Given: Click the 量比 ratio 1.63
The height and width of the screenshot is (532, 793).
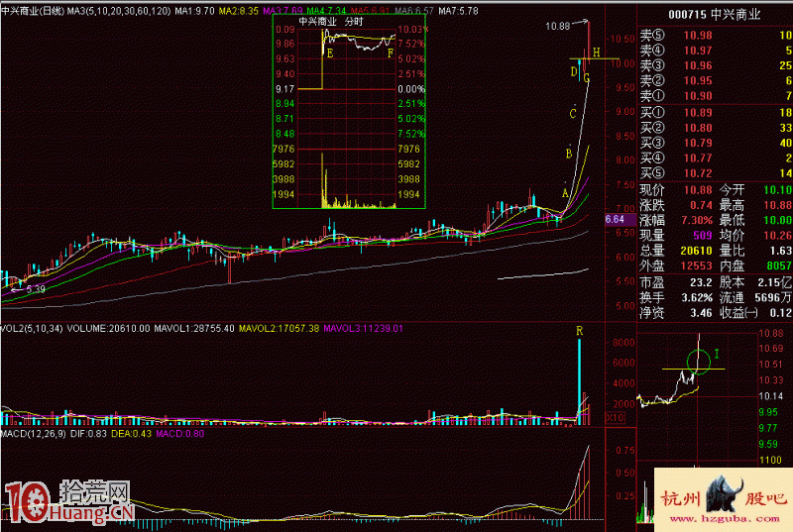Looking at the screenshot, I should tap(781, 251).
